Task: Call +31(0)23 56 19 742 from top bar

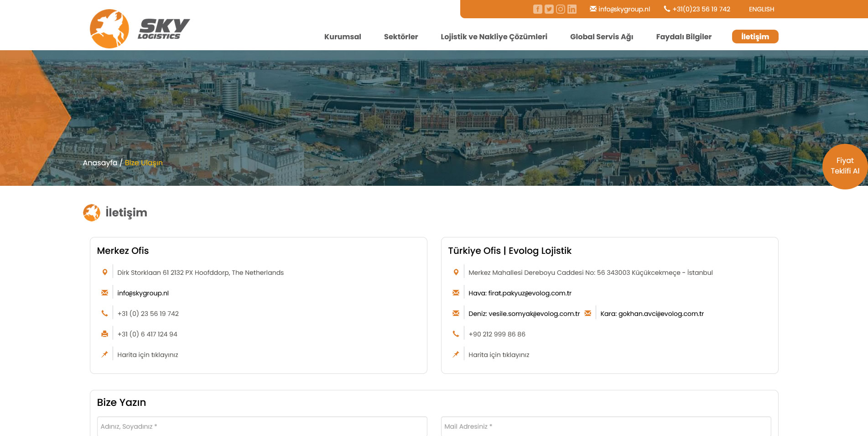Action: pos(701,9)
